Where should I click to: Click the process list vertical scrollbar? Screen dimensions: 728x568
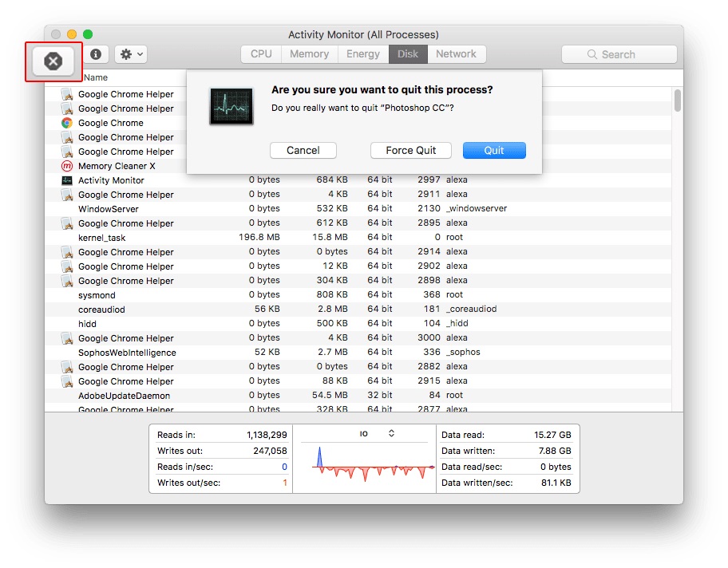coord(678,101)
